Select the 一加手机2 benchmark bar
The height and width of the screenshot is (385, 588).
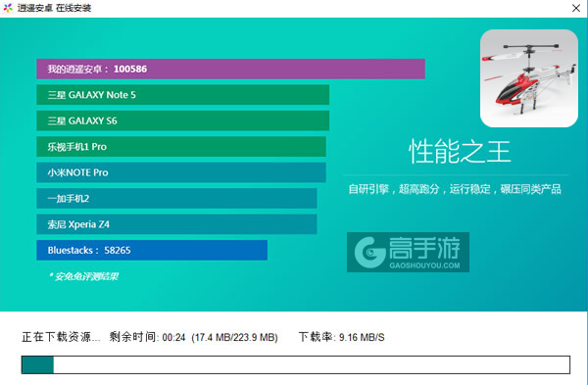coord(176,198)
